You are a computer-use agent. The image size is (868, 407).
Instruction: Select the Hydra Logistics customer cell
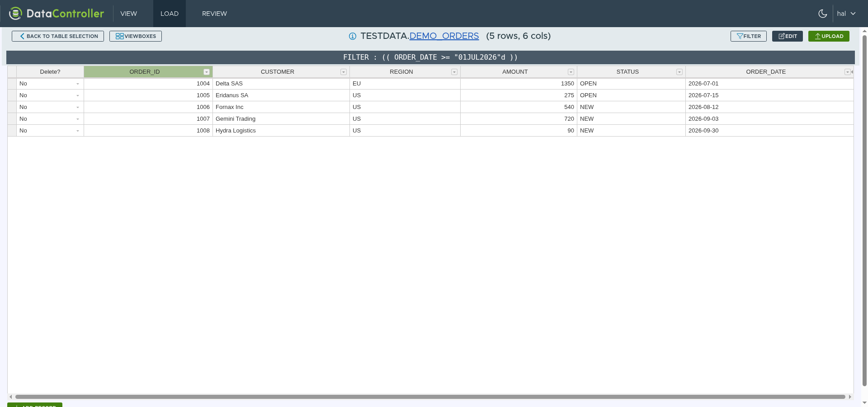tap(281, 131)
